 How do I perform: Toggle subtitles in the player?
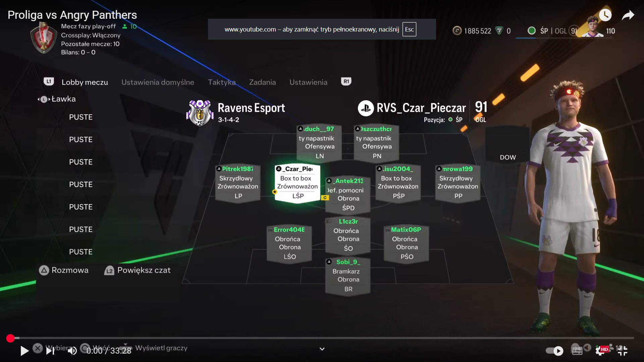coord(577,351)
